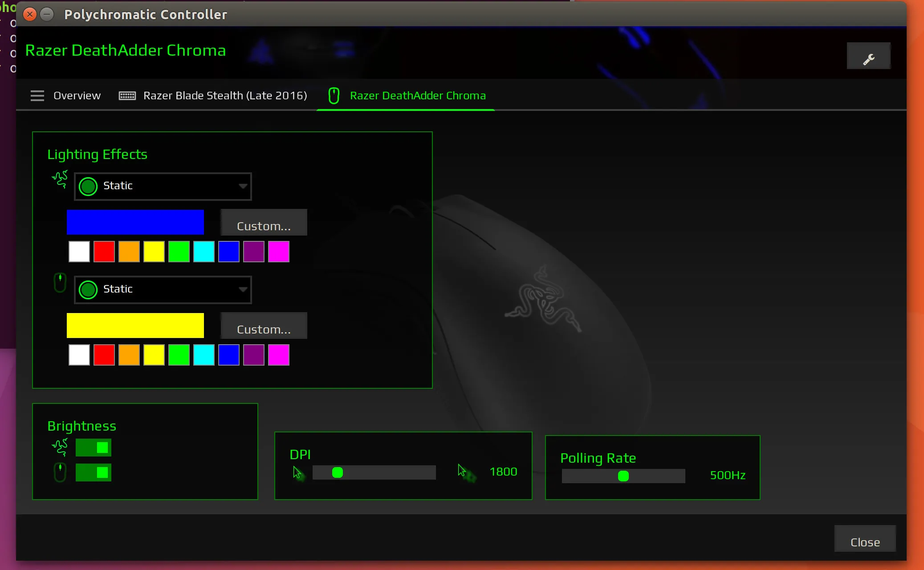Drag the DPI slider to adjust sensitivity
Screen dimensions: 924x570
338,472
